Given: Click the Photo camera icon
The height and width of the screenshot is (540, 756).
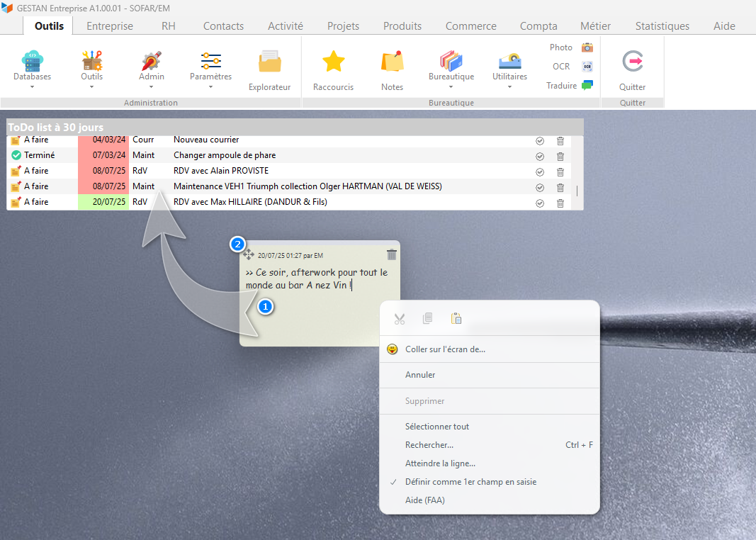Looking at the screenshot, I should (x=587, y=47).
